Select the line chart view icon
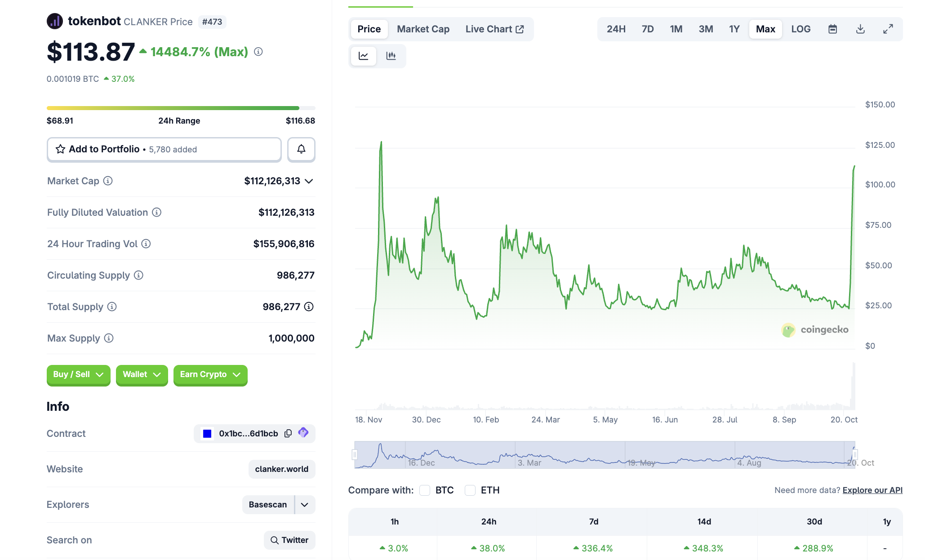Image resolution: width=925 pixels, height=560 pixels. tap(363, 56)
